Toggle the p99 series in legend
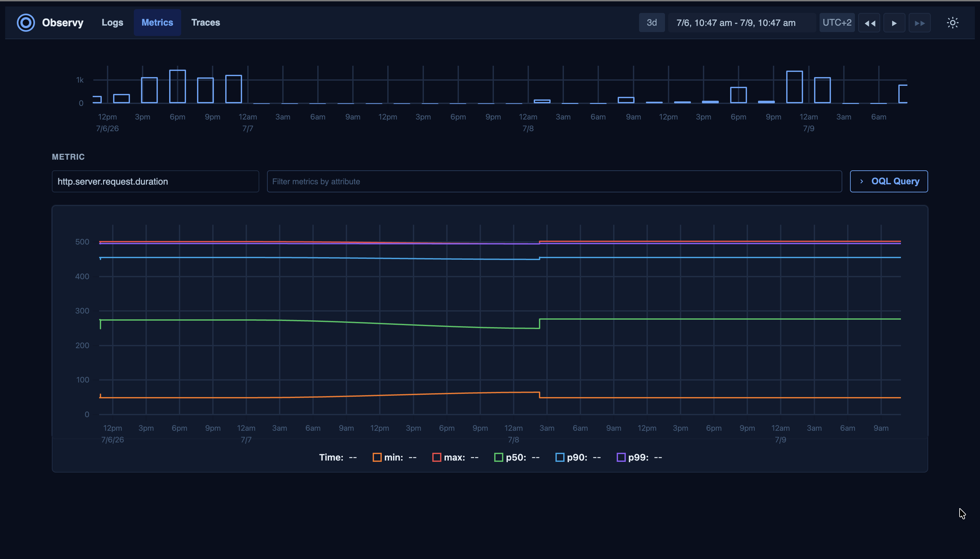The height and width of the screenshot is (559, 980). 639,457
